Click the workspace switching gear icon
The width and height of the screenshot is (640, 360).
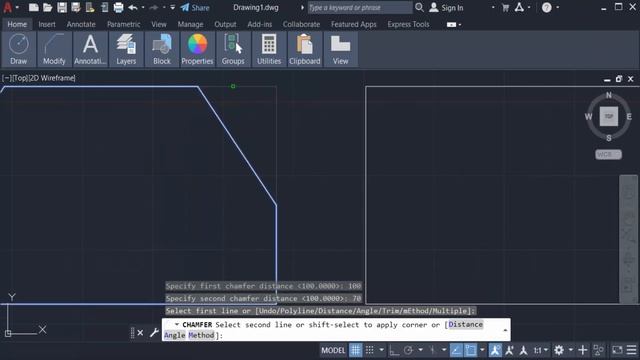tap(559, 350)
